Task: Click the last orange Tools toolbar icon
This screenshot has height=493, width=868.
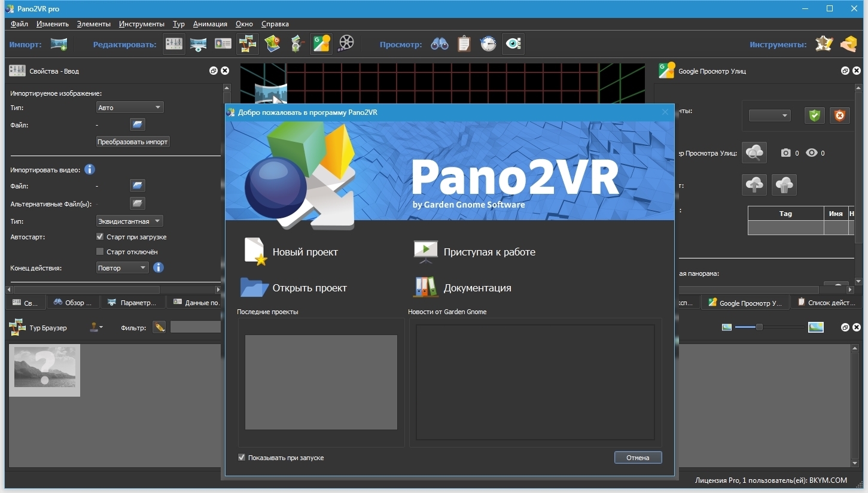Action: click(x=849, y=44)
